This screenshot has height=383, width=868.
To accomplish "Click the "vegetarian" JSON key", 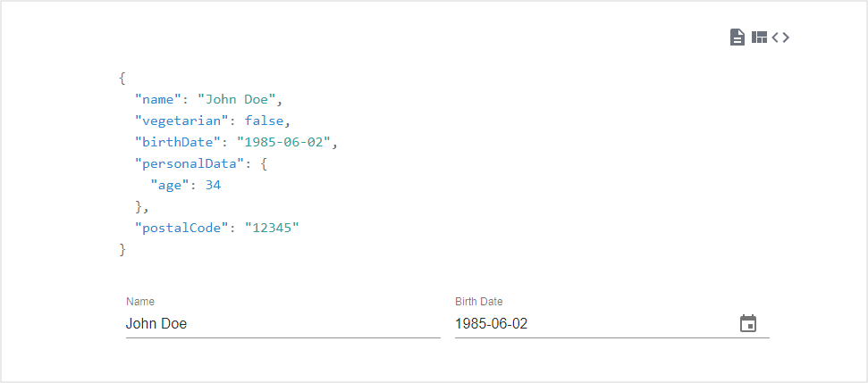I will [181, 121].
